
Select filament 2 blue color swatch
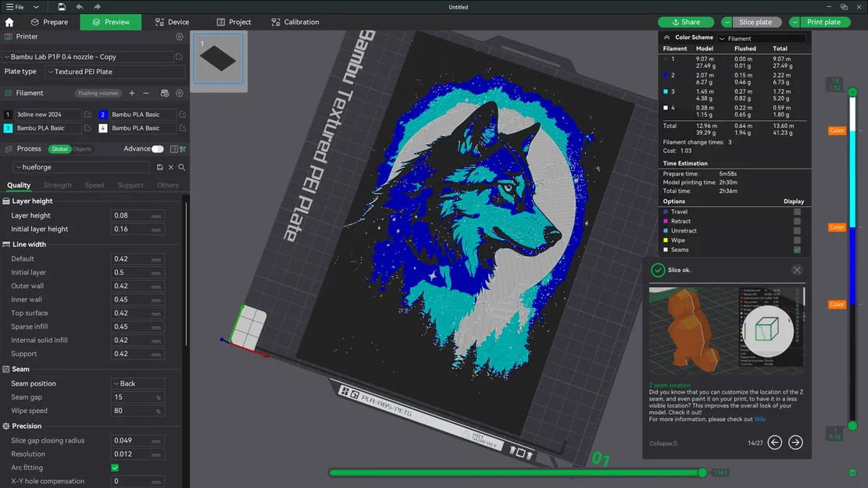(102, 115)
